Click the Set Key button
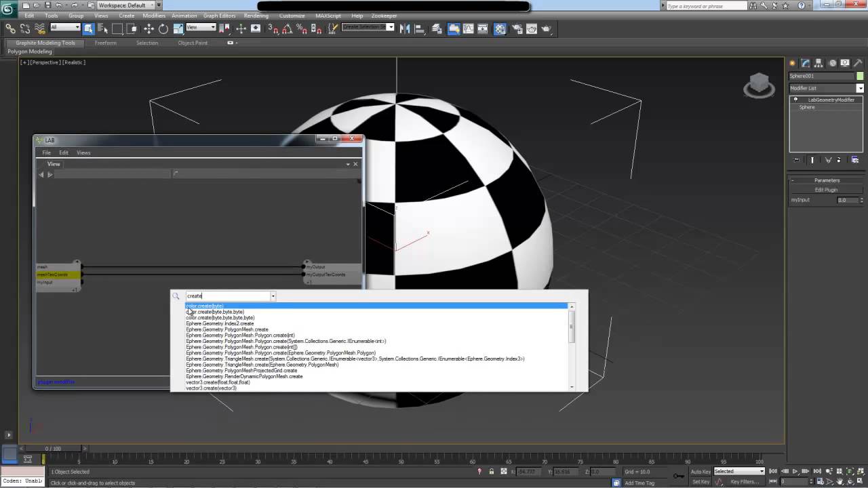 701,482
